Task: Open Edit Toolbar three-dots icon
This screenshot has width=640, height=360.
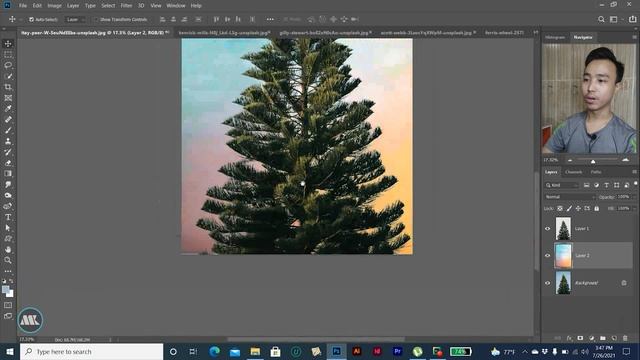Action: (8, 271)
